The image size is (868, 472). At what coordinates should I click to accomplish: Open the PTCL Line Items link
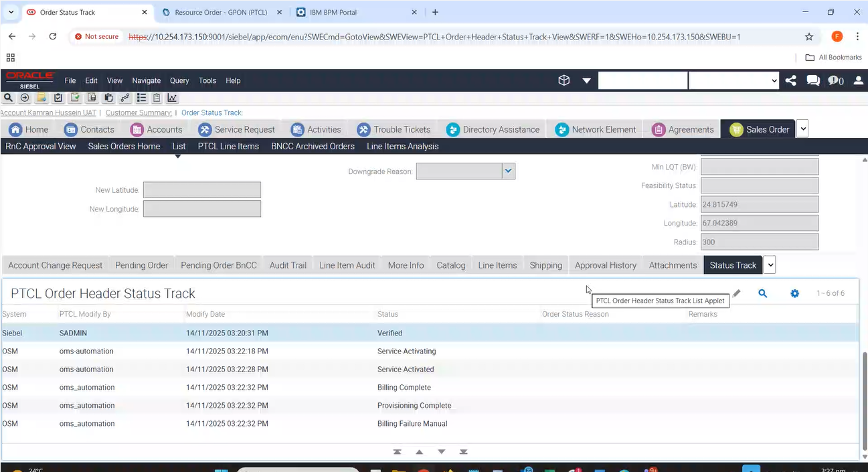[x=228, y=146]
